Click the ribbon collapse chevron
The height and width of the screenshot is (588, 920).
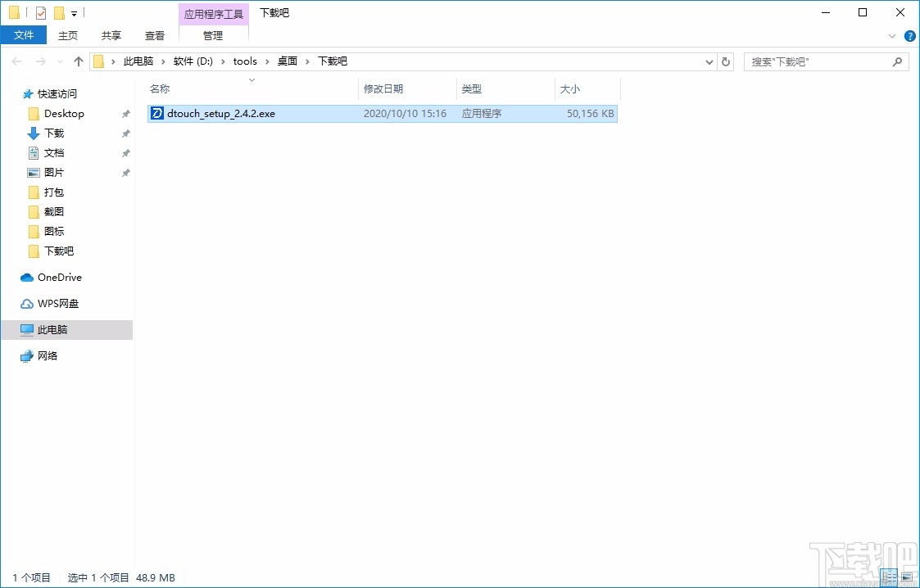(893, 35)
